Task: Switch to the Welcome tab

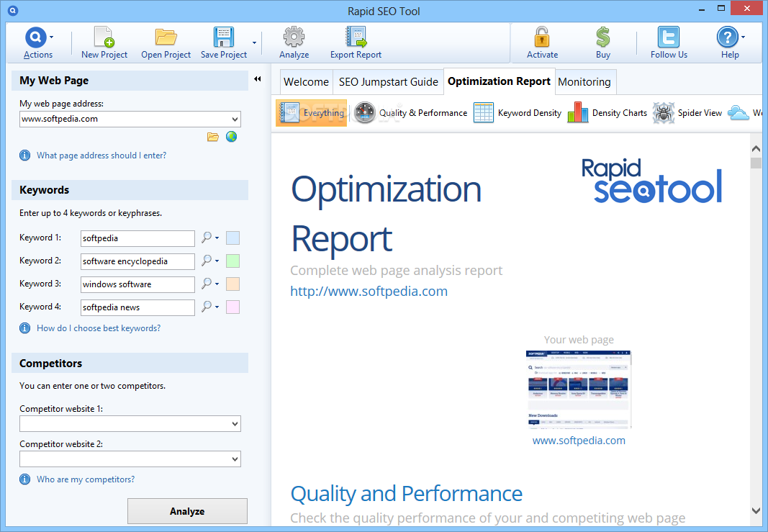Action: [x=306, y=82]
